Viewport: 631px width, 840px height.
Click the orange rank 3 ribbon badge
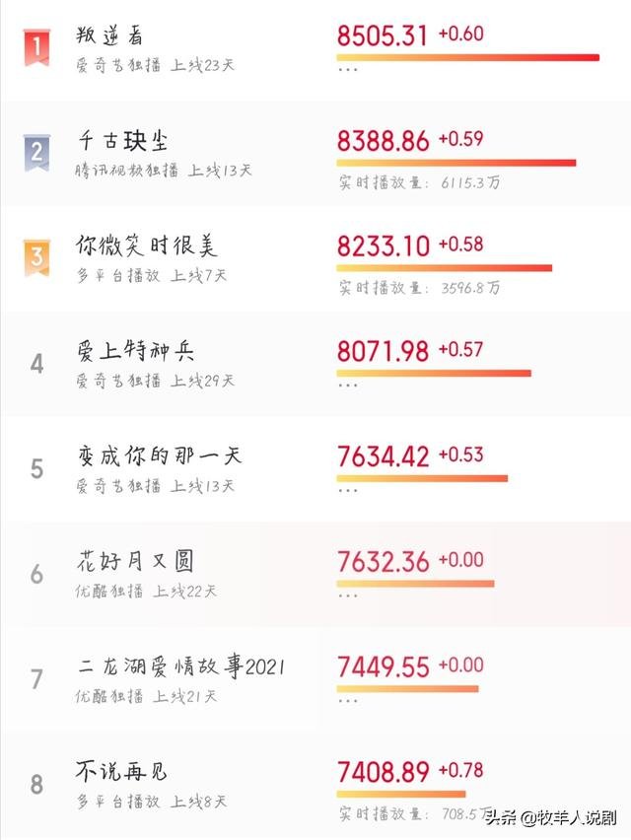click(36, 258)
